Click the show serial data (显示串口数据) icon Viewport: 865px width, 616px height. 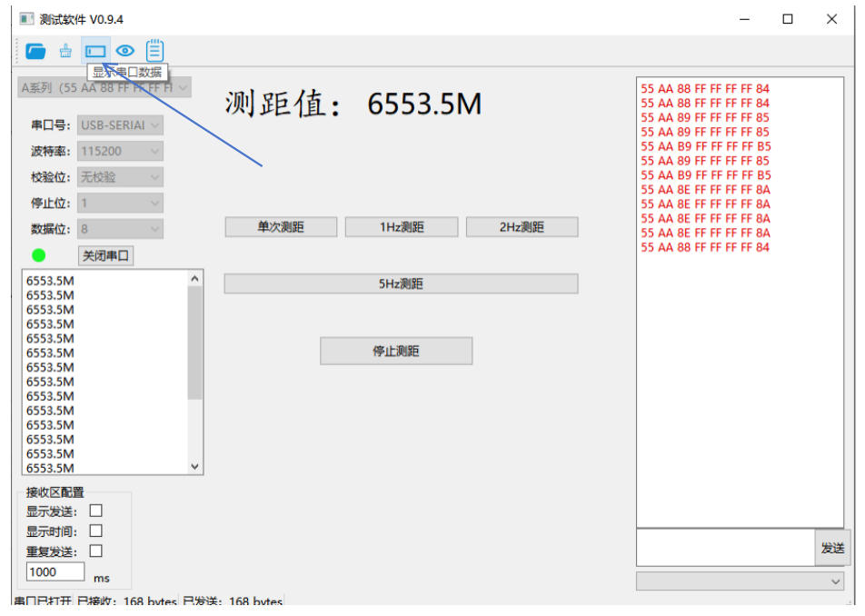pos(95,51)
